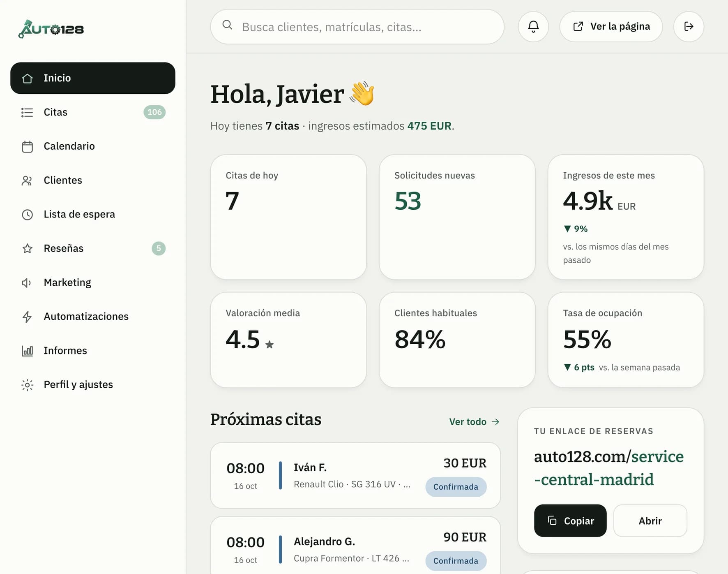Image resolution: width=728 pixels, height=574 pixels.
Task: Click the search field for clients and plates
Action: (x=357, y=27)
